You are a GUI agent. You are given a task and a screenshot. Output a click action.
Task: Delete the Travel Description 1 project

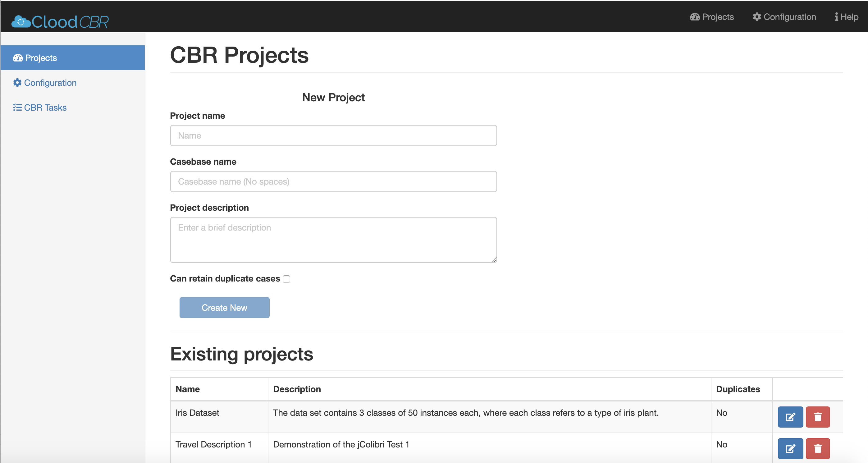(x=817, y=448)
